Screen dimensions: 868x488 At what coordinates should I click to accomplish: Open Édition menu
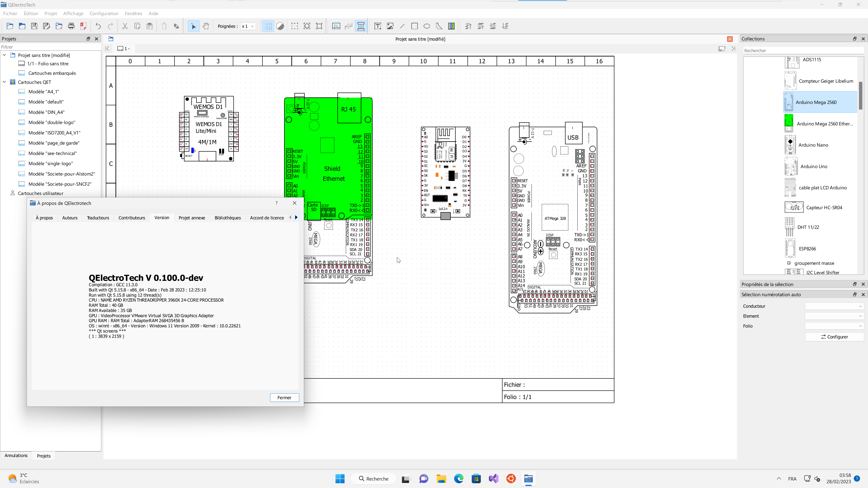pos(31,14)
